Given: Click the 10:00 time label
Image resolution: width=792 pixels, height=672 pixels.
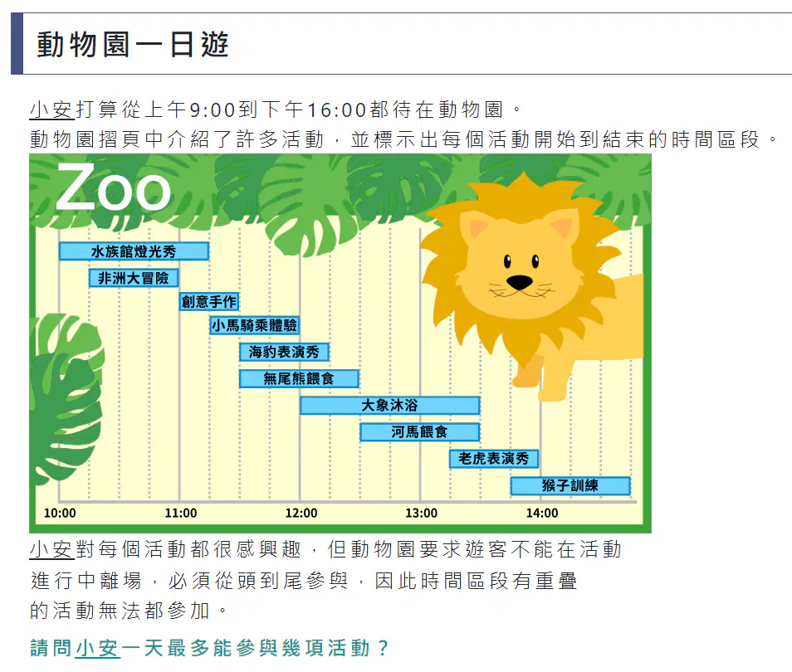Looking at the screenshot, I should (x=60, y=514).
